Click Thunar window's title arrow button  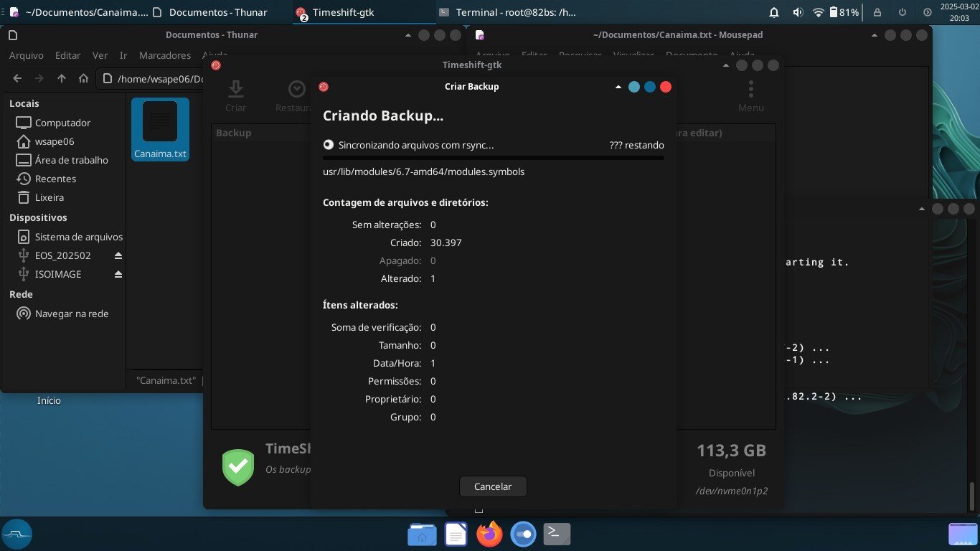408,35
